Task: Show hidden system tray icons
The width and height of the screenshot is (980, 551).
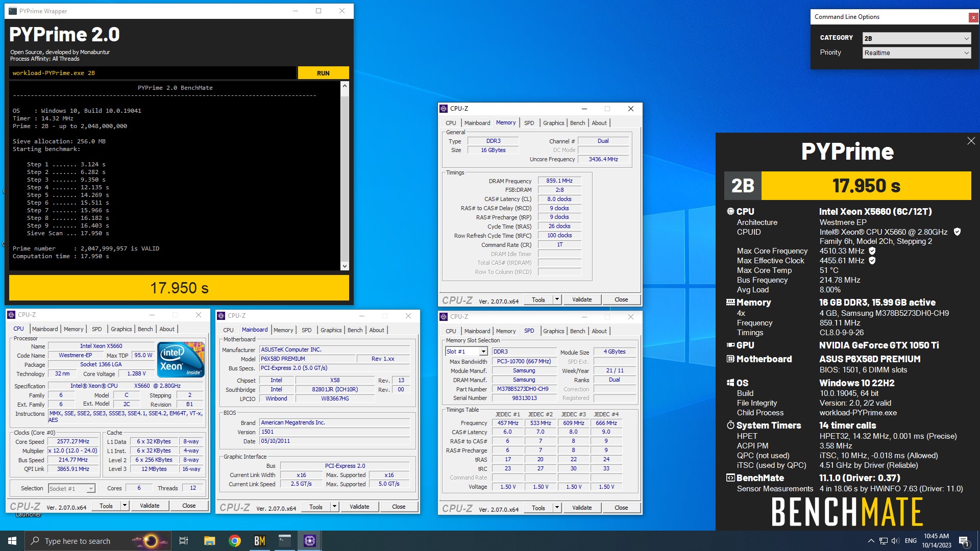Action: click(x=870, y=541)
